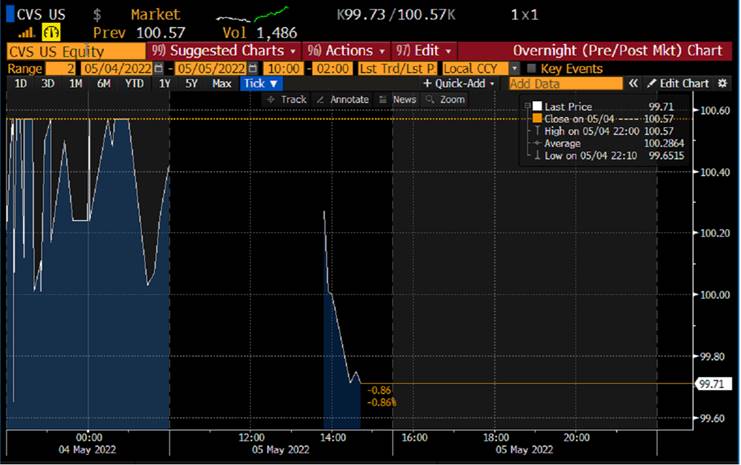The width and height of the screenshot is (741, 465).
Task: Click the Track crosshair tool
Action: 286,99
